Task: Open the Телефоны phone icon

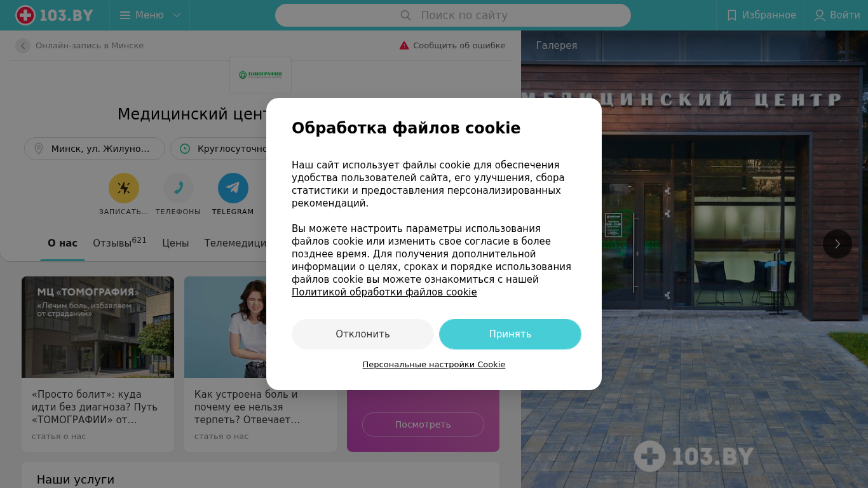Action: coord(179,188)
